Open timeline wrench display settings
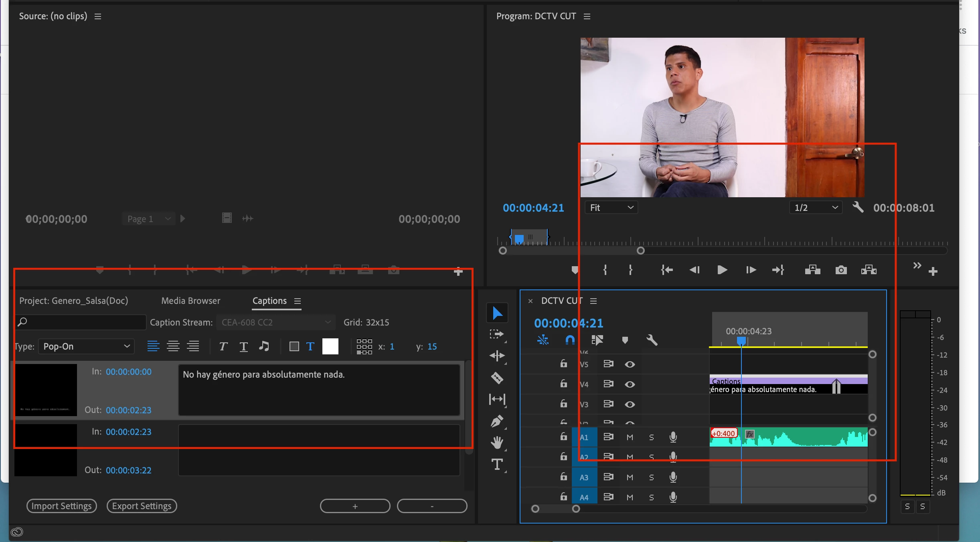980x542 pixels. coord(652,340)
